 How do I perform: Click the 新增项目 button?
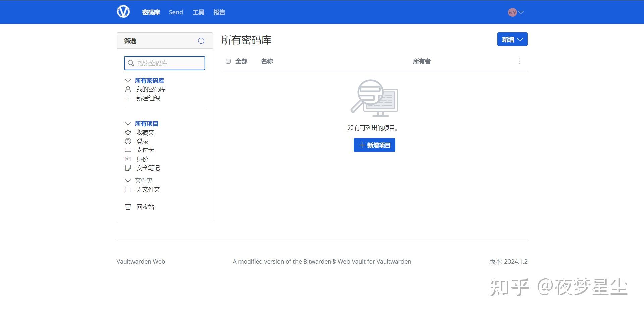click(374, 145)
